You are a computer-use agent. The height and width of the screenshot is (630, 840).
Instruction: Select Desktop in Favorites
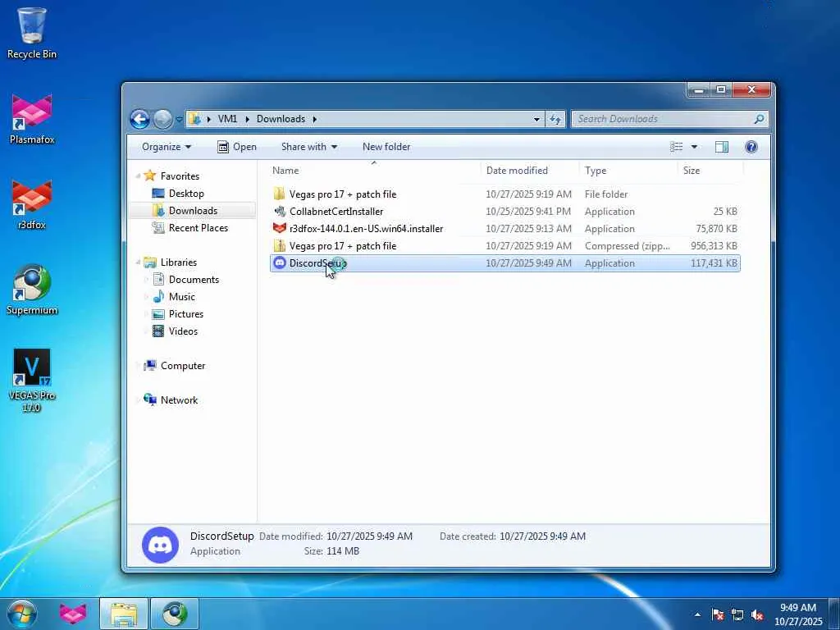[186, 194]
